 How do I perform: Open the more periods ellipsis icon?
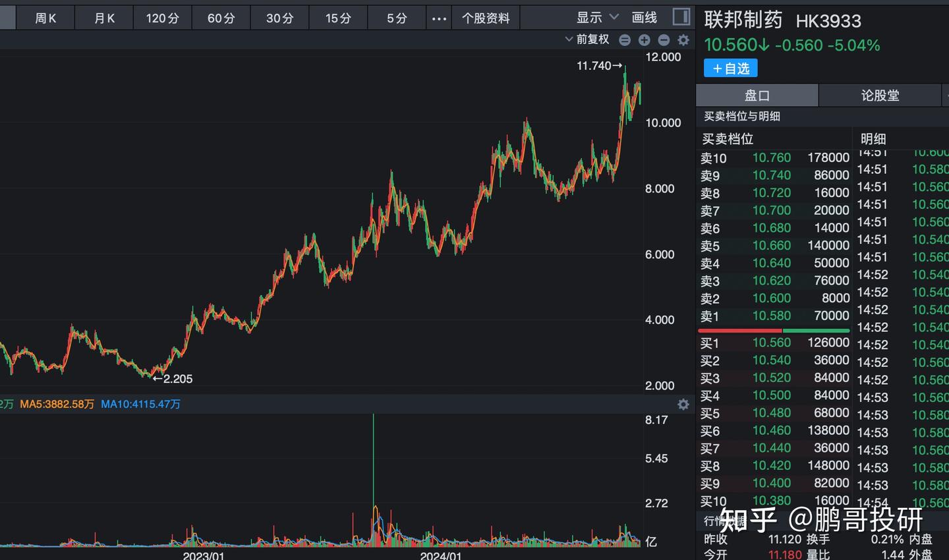pyautogui.click(x=438, y=18)
